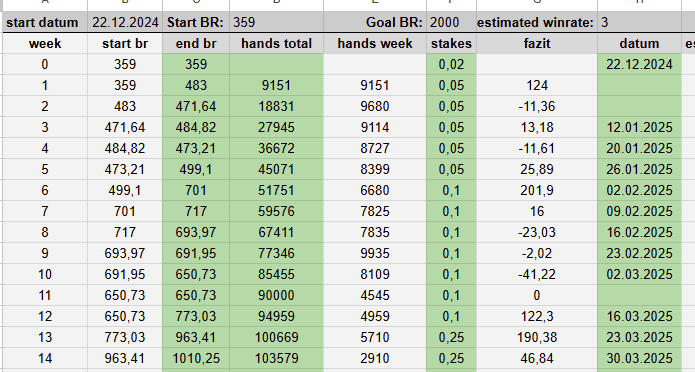Select datum cell 20.01.2025
This screenshot has width=695, height=372.
click(x=639, y=148)
